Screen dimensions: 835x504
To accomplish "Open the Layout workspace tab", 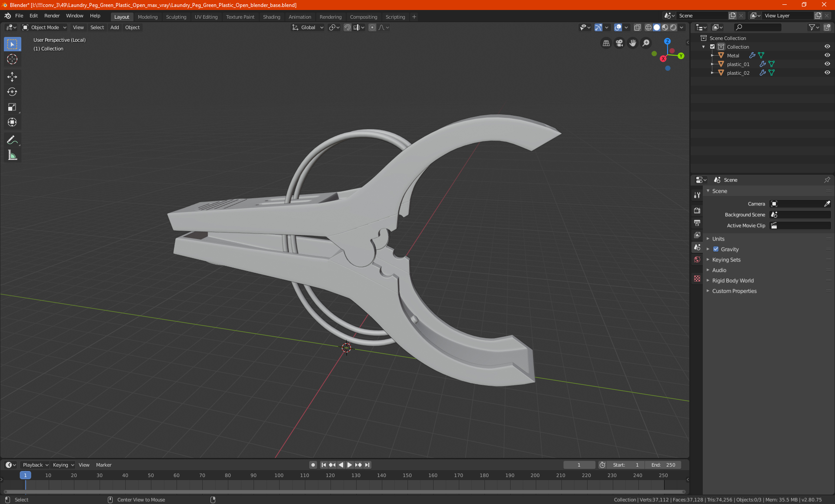I will [x=121, y=16].
